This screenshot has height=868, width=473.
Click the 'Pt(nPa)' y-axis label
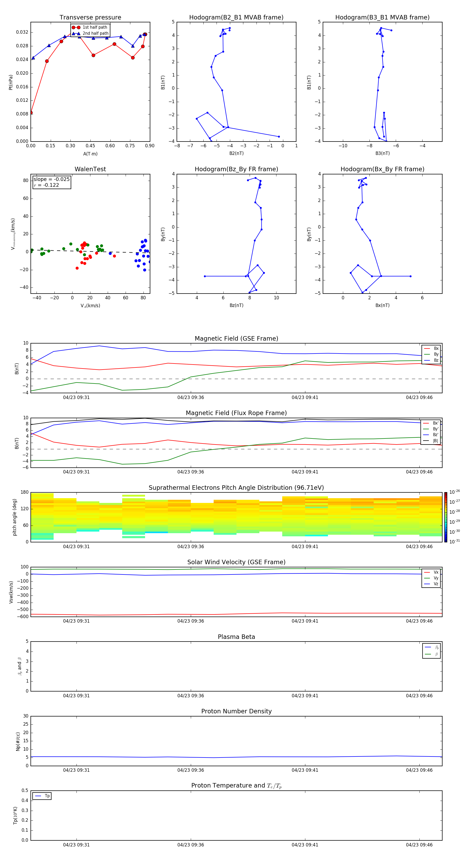click(11, 82)
